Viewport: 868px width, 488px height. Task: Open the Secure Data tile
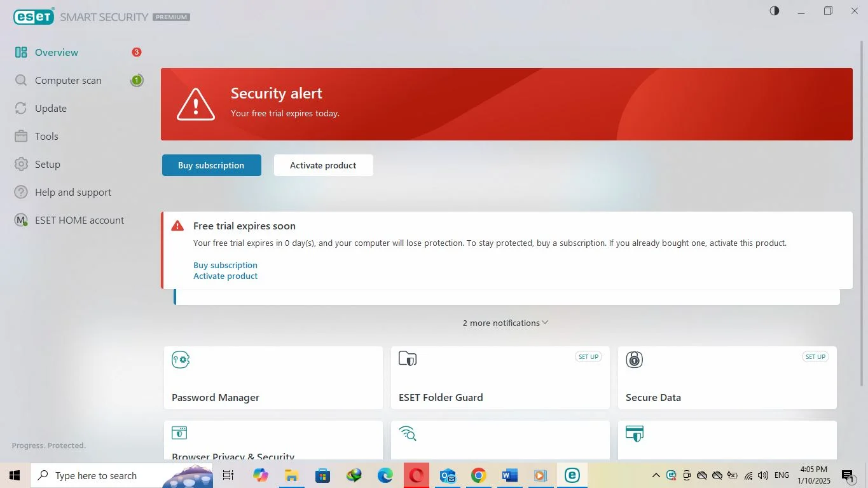(x=727, y=377)
